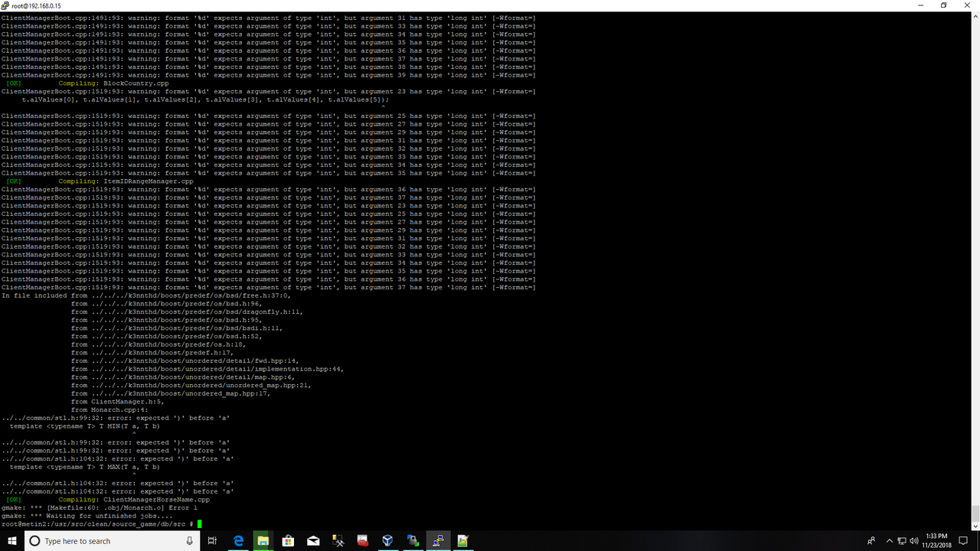The height and width of the screenshot is (551, 980).
Task: Launch Microsoft Edge from the taskbar
Action: click(237, 541)
